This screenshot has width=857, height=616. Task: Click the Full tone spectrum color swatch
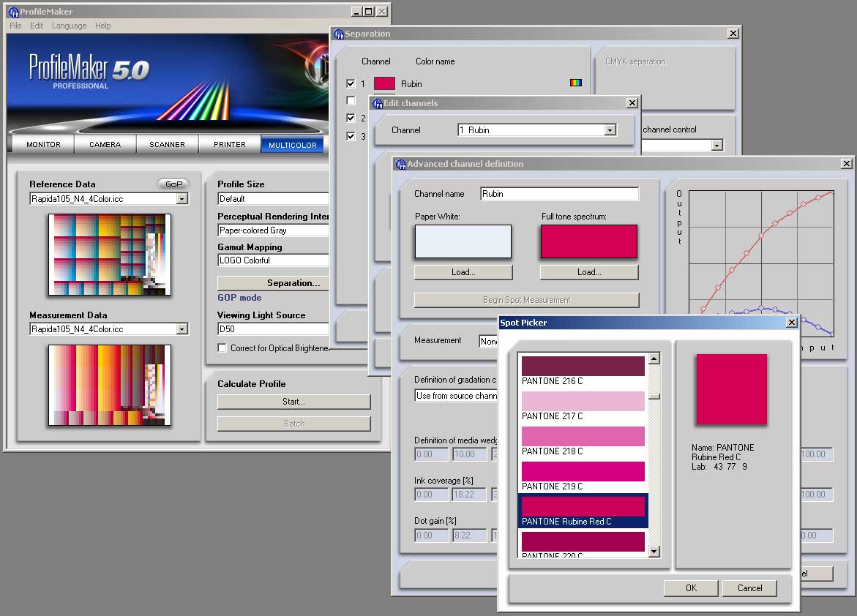(x=589, y=241)
